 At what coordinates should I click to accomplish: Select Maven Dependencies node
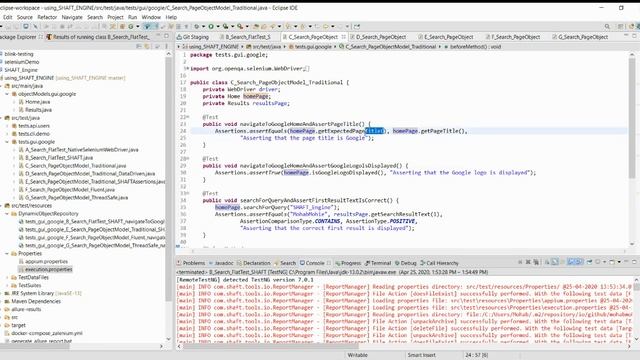36,301
